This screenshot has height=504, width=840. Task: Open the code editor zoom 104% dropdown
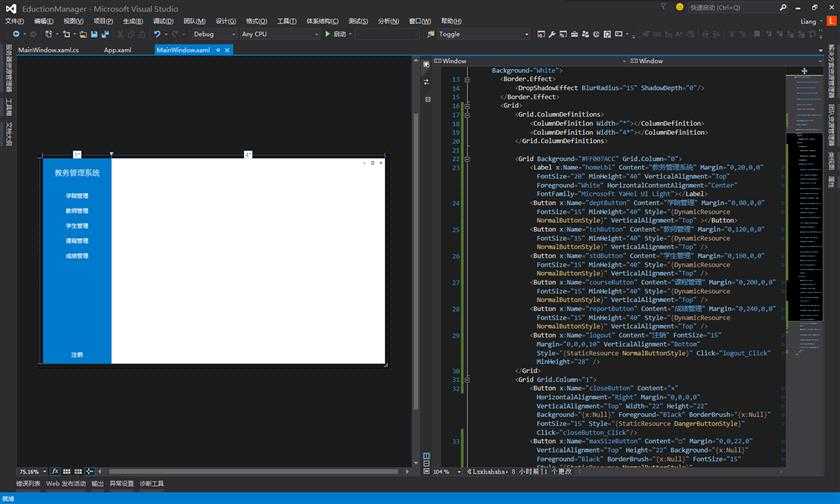pos(446,472)
